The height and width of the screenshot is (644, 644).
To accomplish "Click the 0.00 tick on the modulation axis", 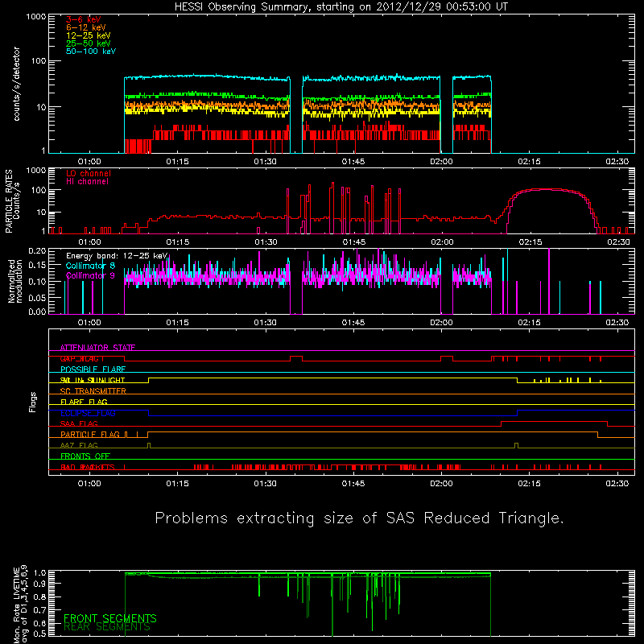I will (x=37, y=312).
